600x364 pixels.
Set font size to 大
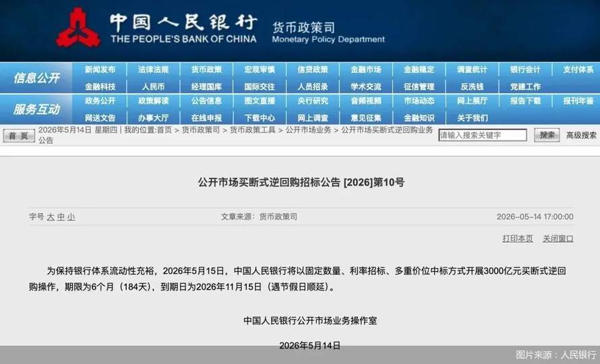(x=51, y=217)
